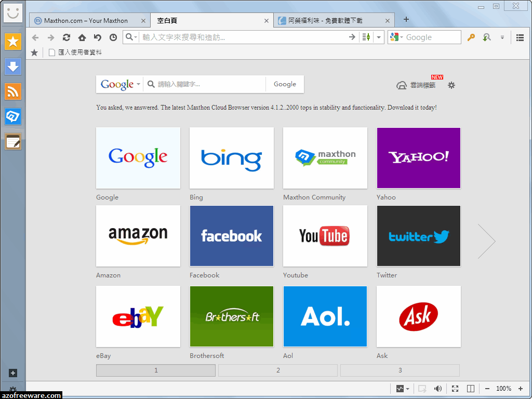Click the Magic Fill password key icon

click(x=471, y=37)
